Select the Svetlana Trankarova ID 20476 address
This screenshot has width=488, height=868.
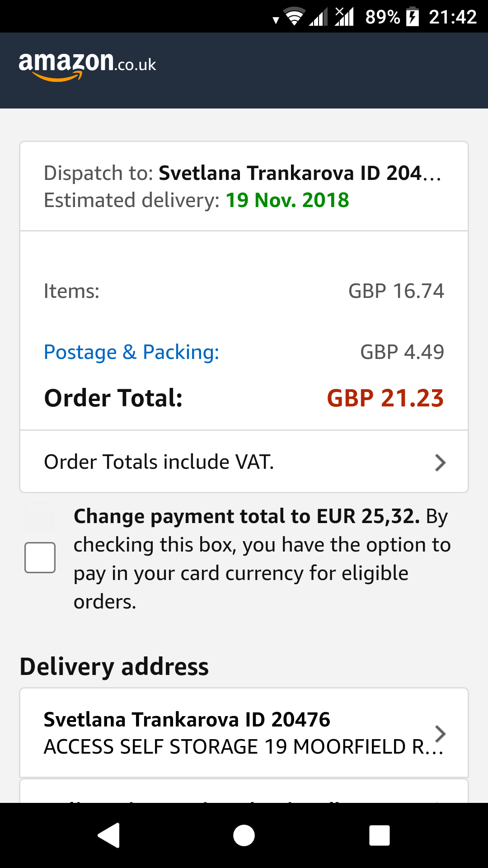pos(187,720)
